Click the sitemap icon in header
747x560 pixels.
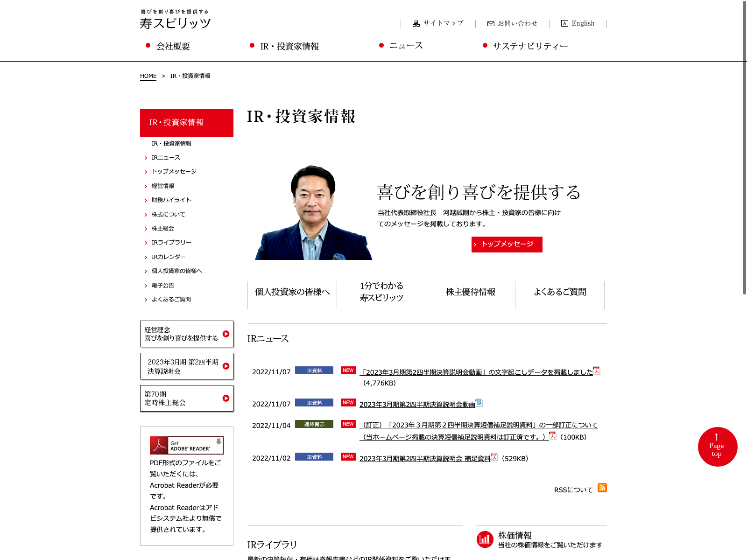tap(416, 23)
